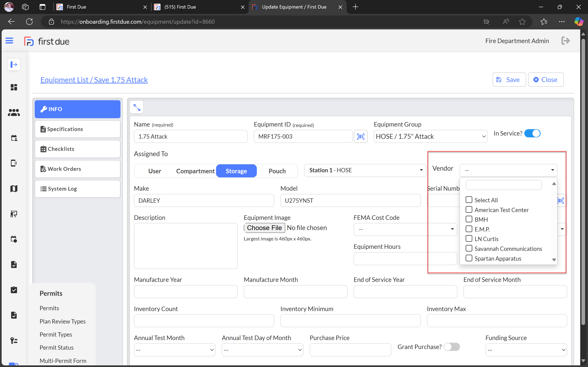The width and height of the screenshot is (588, 367).
Task: Open the personnel group icon in sidebar
Action: (x=14, y=113)
